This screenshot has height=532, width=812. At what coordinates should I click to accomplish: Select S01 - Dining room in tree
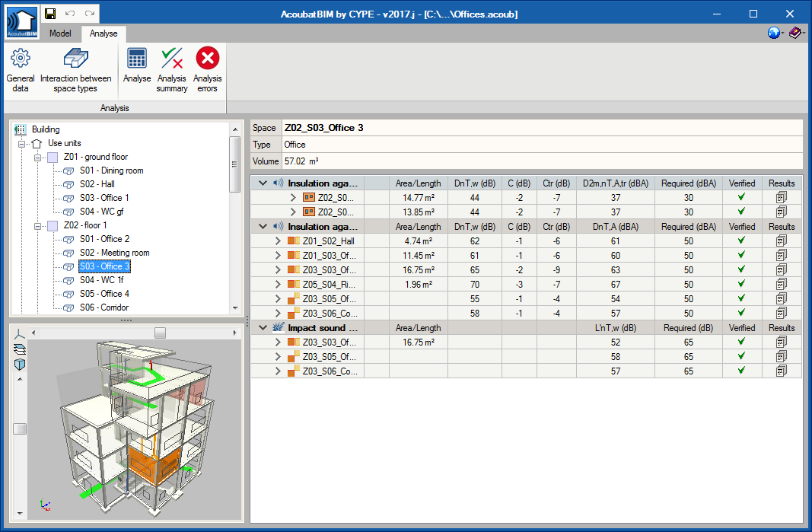pos(111,170)
